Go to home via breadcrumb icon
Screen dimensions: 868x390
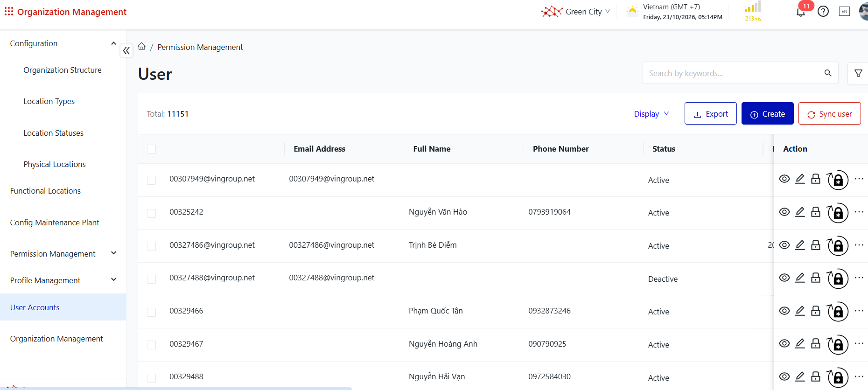[142, 46]
